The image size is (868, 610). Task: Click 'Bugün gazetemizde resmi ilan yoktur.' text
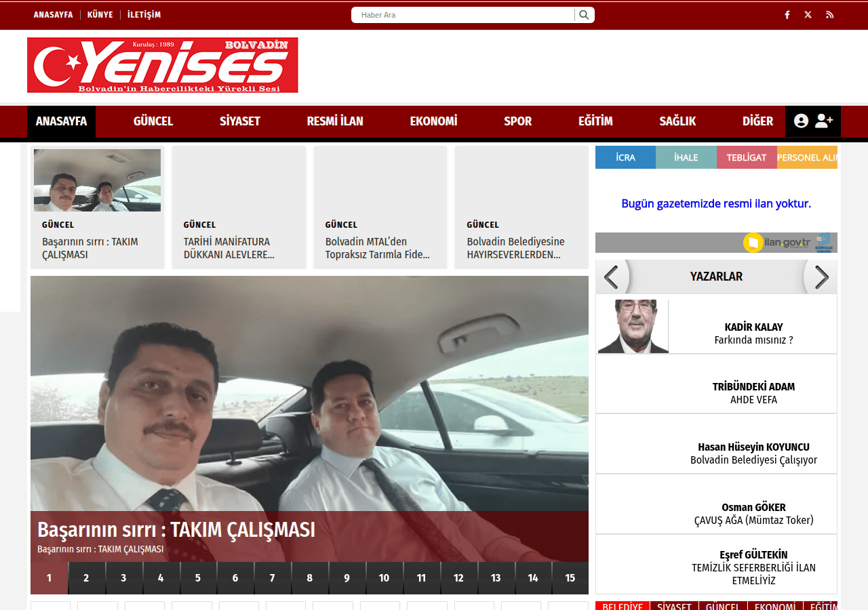pos(716,203)
